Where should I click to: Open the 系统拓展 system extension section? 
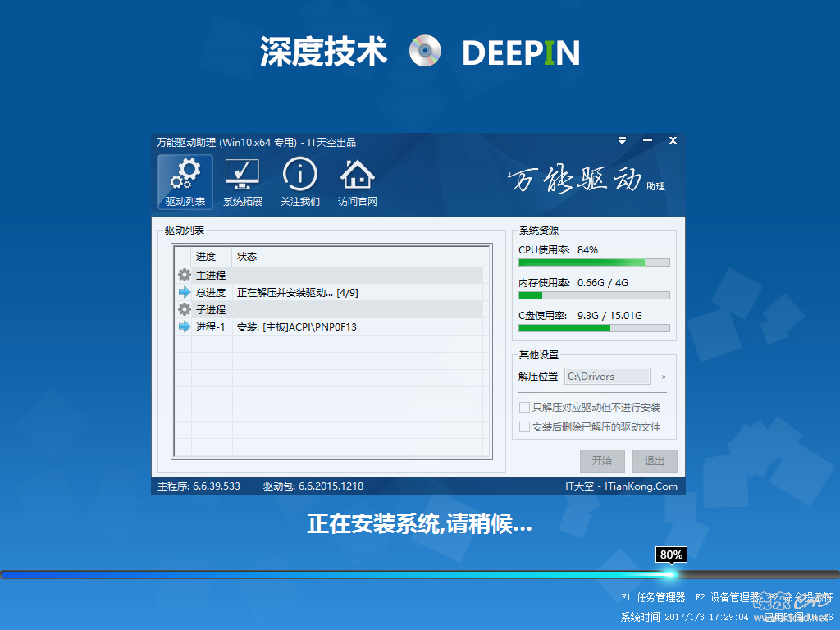click(243, 182)
